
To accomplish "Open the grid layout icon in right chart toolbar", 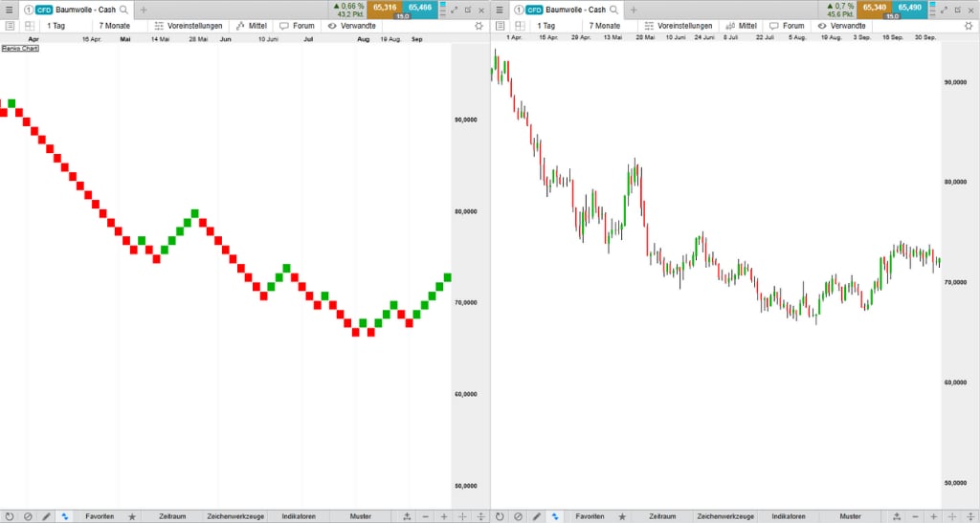I will pos(520,26).
